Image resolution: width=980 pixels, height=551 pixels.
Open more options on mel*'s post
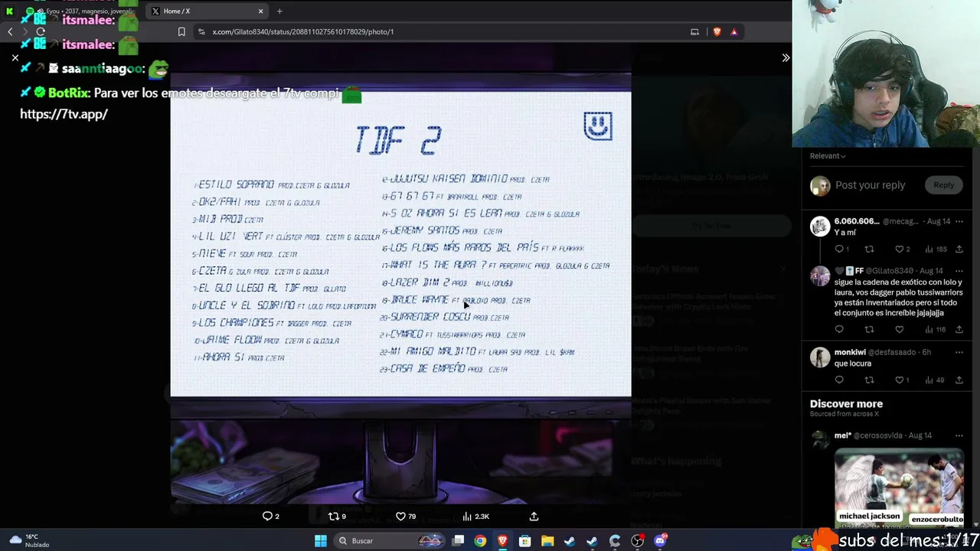pyautogui.click(x=959, y=435)
